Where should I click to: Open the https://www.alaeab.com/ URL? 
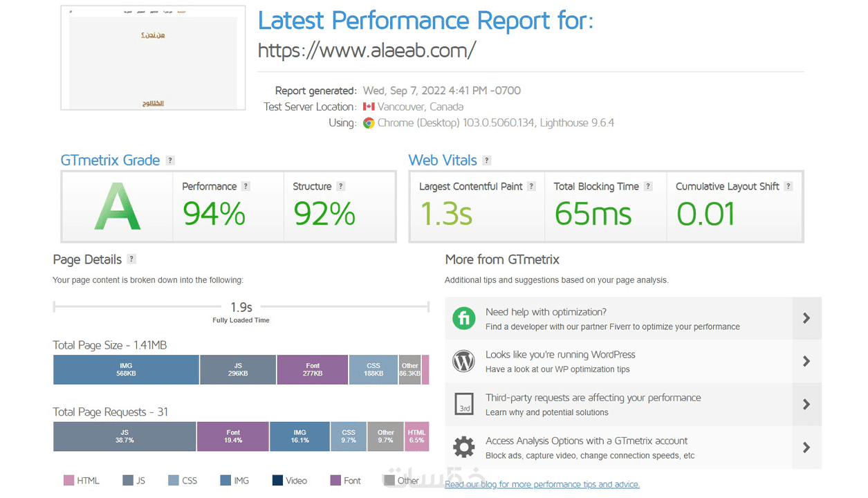(x=367, y=50)
